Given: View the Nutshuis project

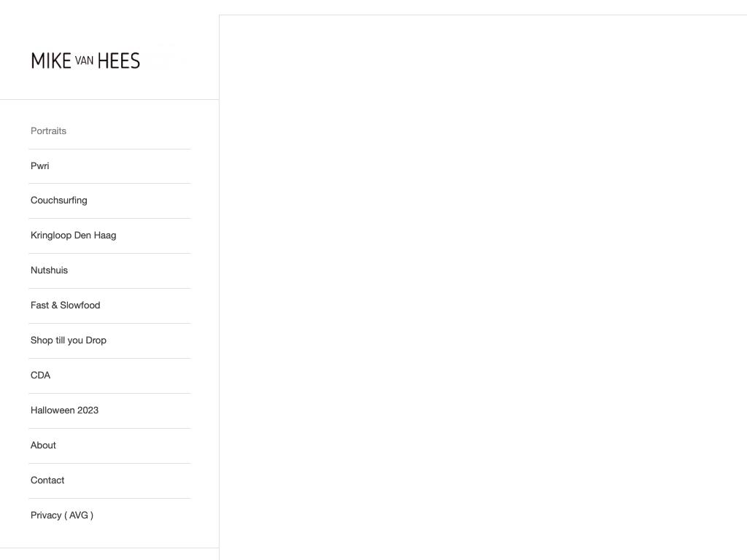Looking at the screenshot, I should pos(49,271).
